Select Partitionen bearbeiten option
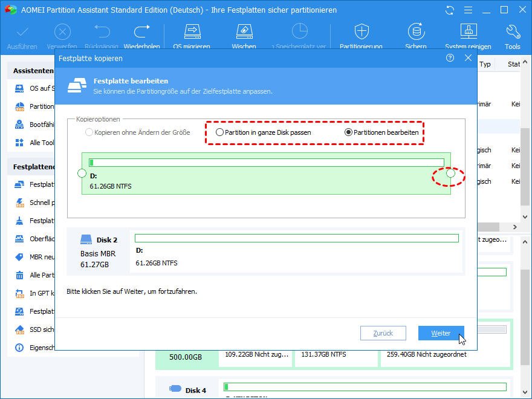Viewport: 532px width, 399px height. tap(348, 132)
